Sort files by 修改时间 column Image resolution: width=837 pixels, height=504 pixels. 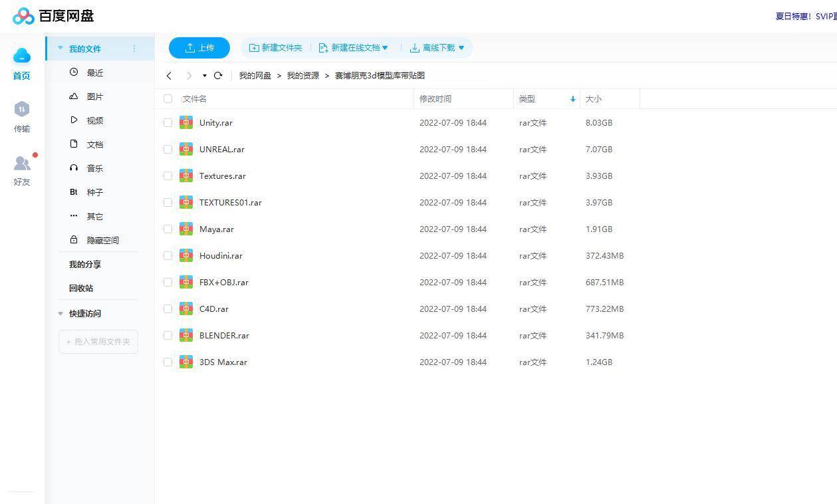(x=435, y=99)
